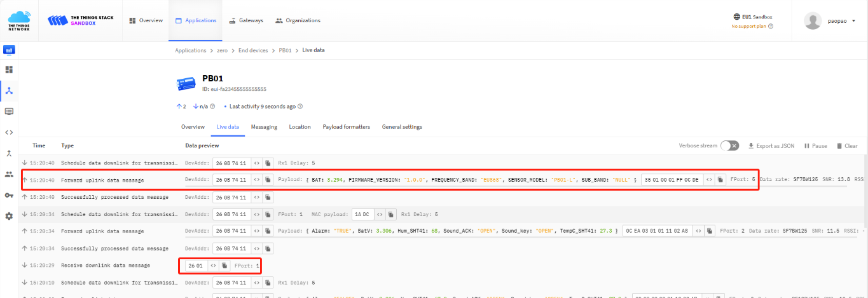The width and height of the screenshot is (868, 298).
Task: Toggle byte format of payload 0C EA 03 01 01 11 02 A8
Action: coord(698,231)
